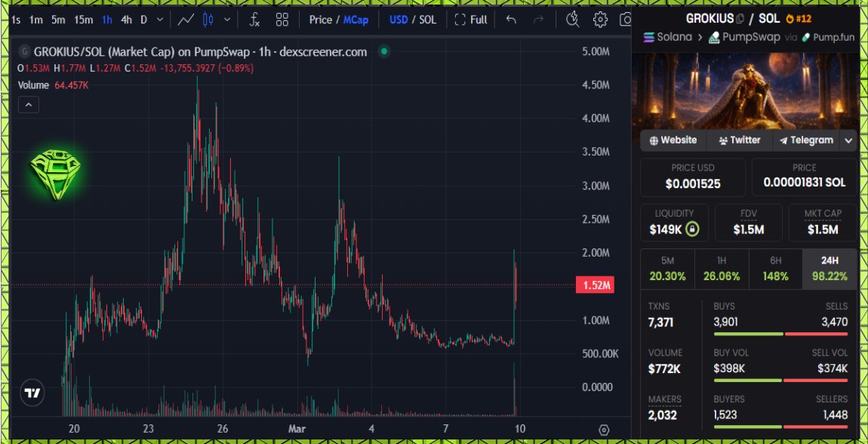Open the Full screen chart view
This screenshot has width=868, height=444.
pyautogui.click(x=471, y=20)
